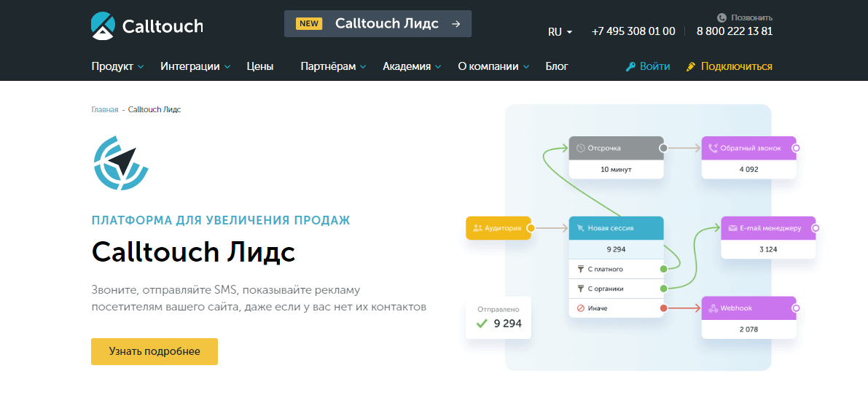Click the large Calltouch Лидс product logo
The image size is (868, 403).
click(x=121, y=163)
